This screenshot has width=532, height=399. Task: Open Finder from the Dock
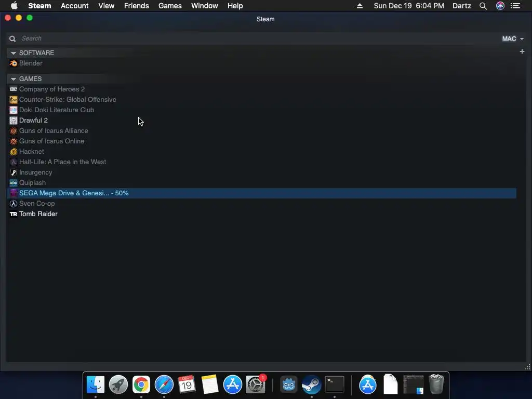point(96,384)
